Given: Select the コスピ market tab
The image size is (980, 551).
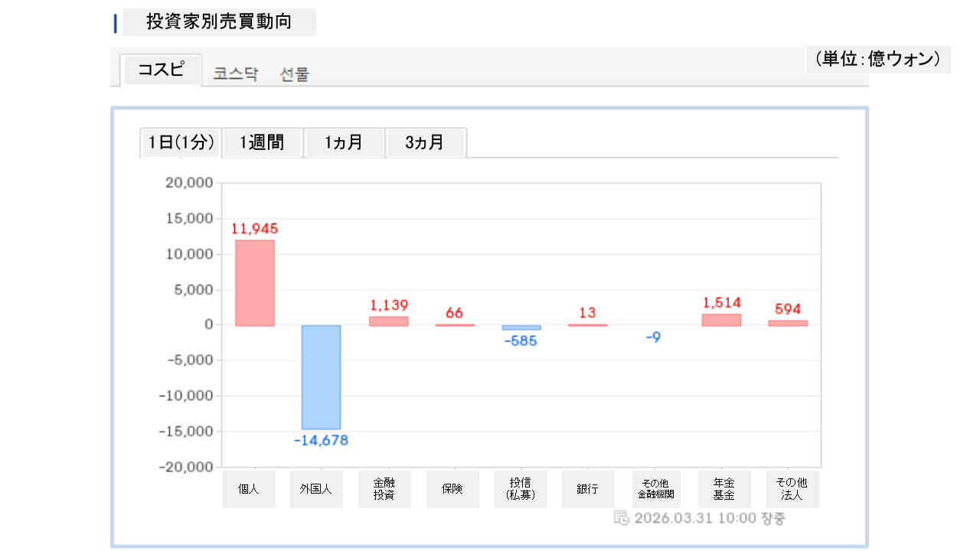Looking at the screenshot, I should click(x=161, y=70).
